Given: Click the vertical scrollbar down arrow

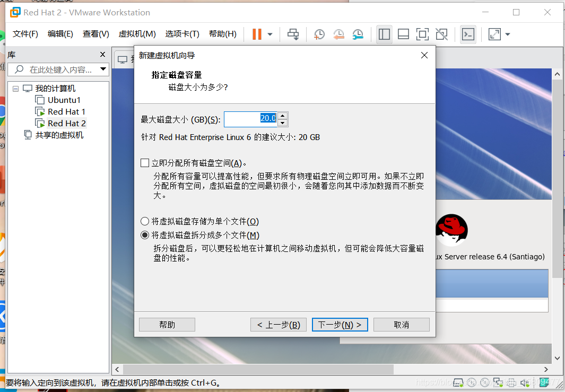Looking at the screenshot, I should pyautogui.click(x=557, y=358).
